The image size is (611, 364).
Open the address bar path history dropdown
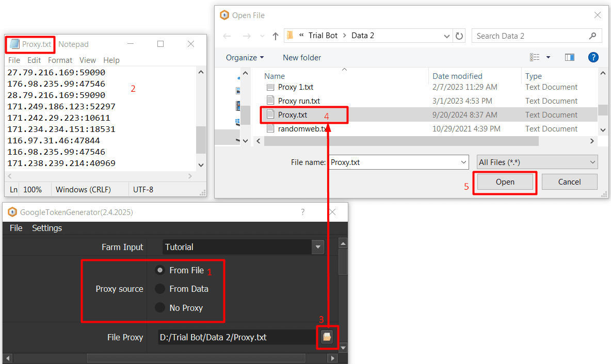point(447,36)
